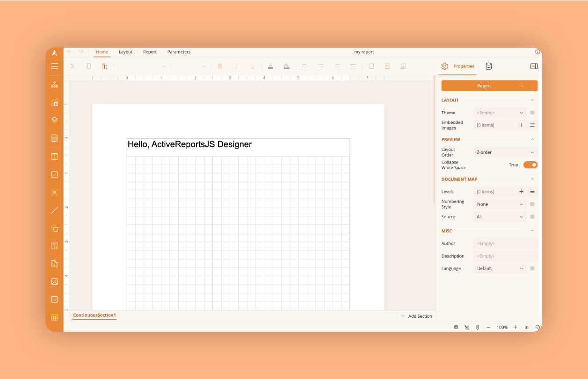Pick the Line tool from the toolbox

pos(55,210)
